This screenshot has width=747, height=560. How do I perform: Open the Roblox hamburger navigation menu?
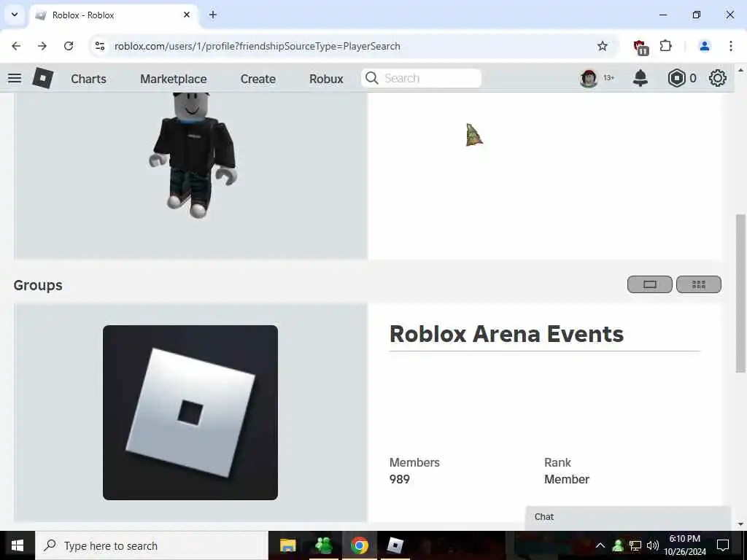click(x=15, y=78)
